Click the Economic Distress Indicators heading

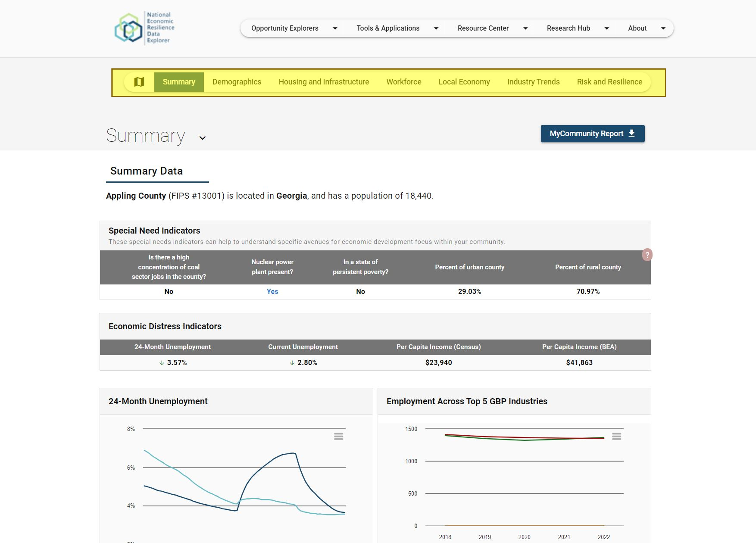click(165, 326)
